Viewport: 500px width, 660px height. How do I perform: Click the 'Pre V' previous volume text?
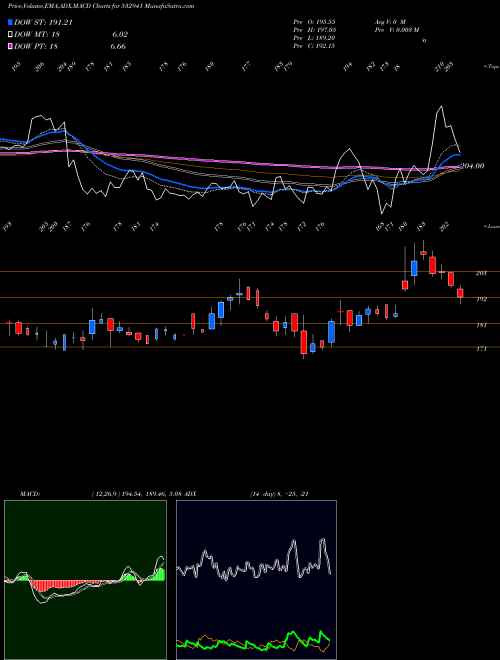point(397,30)
